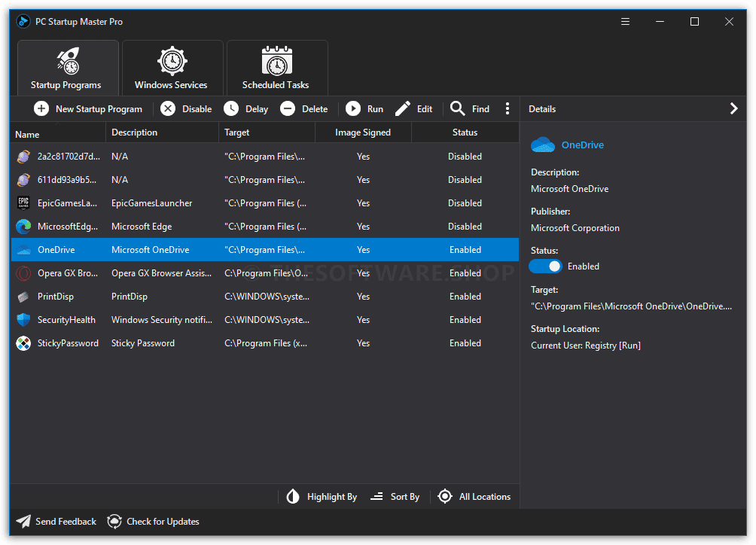
Task: Toggle the OneDrive Enabled status switch
Action: [546, 266]
